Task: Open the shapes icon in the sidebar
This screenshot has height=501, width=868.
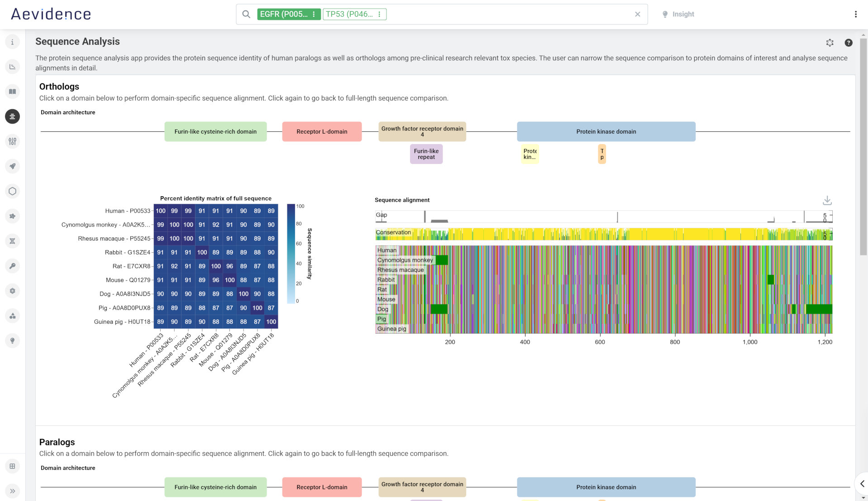Action: (12, 316)
